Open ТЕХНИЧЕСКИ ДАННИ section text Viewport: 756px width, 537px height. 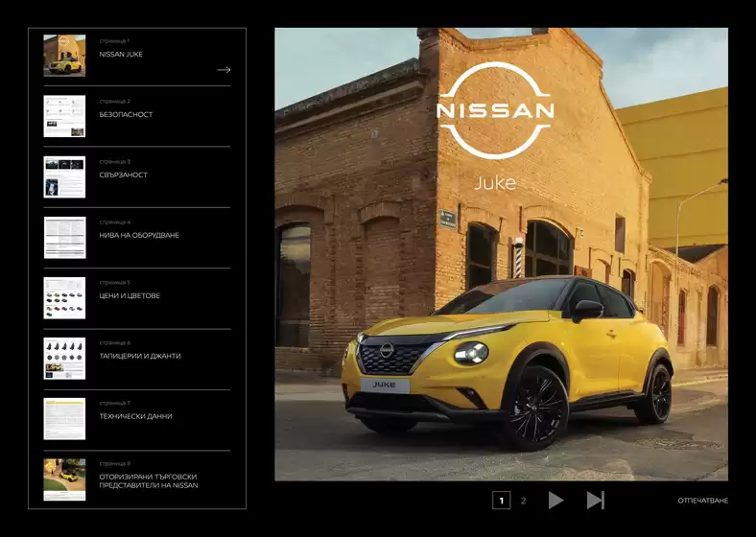click(135, 417)
